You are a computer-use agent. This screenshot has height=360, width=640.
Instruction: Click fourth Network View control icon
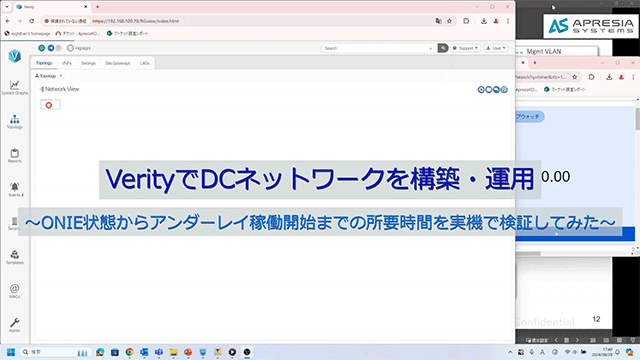coord(504,90)
